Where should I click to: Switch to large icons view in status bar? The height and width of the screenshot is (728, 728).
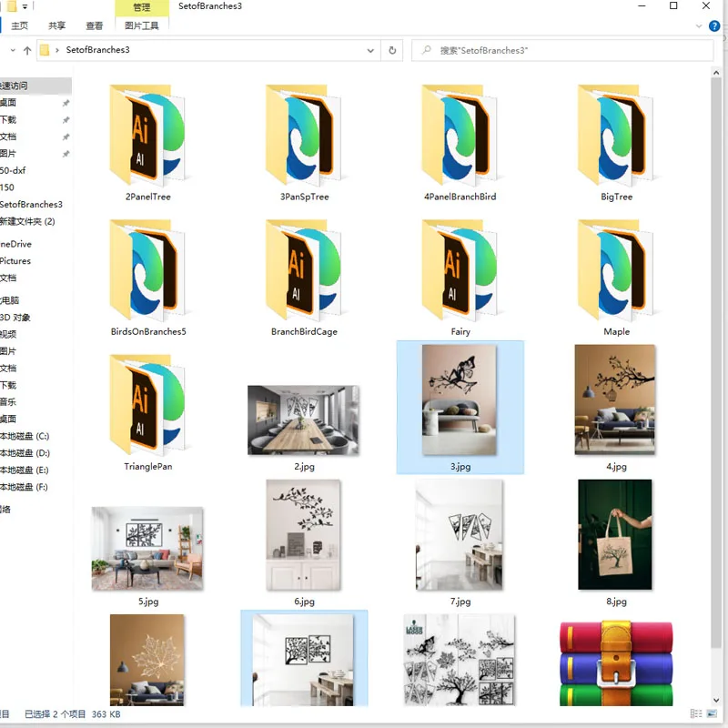point(712,713)
